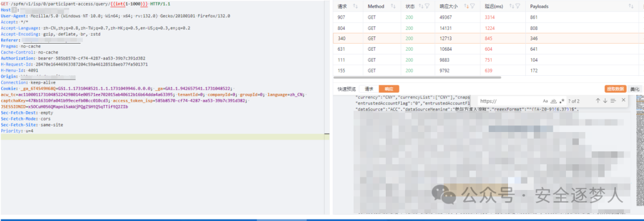Click the Accept-Encoding header line
This screenshot has height=221, width=644.
pyautogui.click(x=51, y=34)
